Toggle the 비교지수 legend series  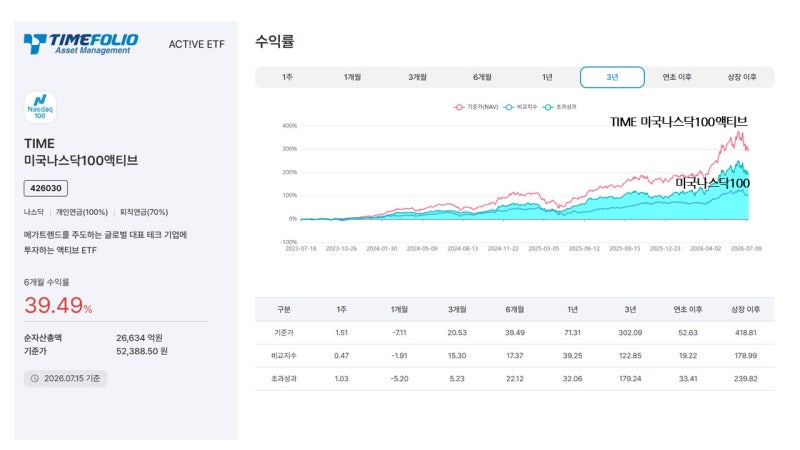520,107
